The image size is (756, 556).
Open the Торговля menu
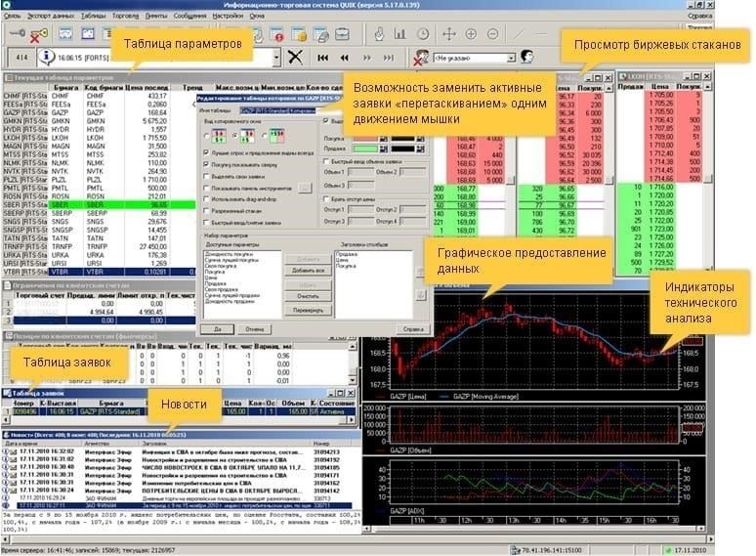[125, 16]
